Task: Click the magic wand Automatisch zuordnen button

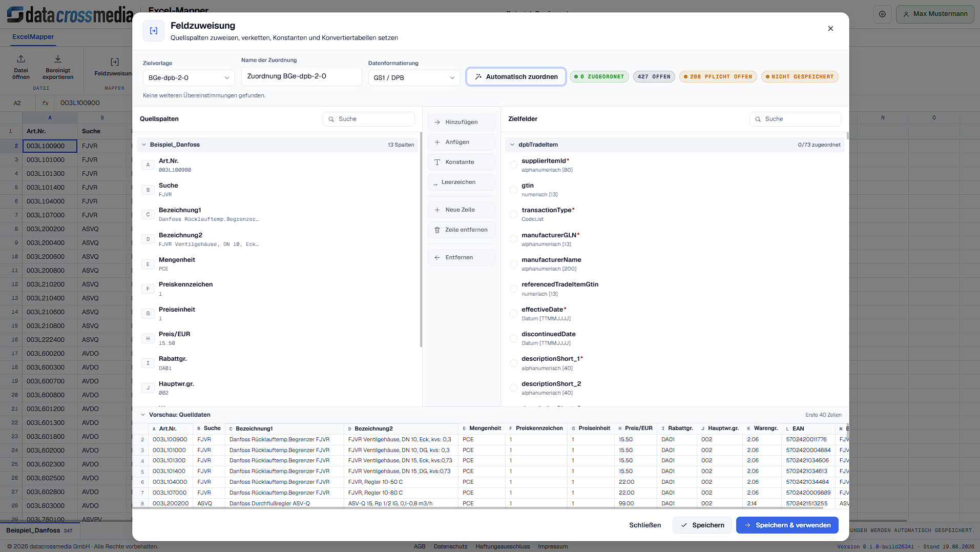Action: pos(516,77)
